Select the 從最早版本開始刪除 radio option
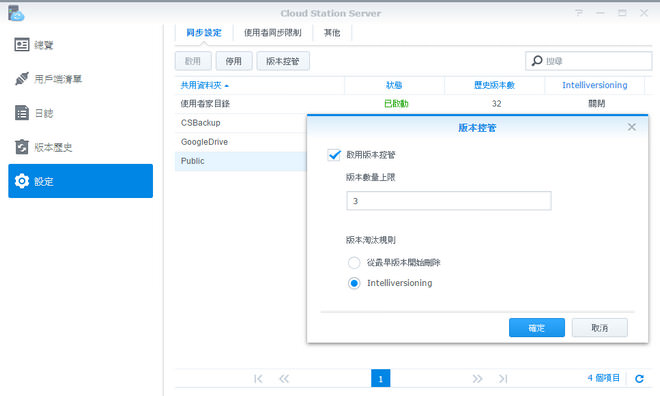Viewport: 660px width, 396px height. (x=354, y=263)
